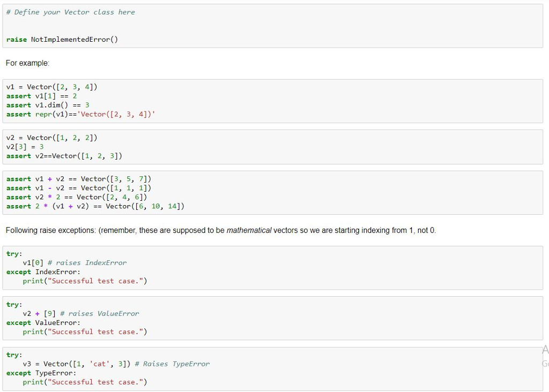
Task: Click the v2 = Vector([1, 2, 2]) line
Action: point(51,137)
